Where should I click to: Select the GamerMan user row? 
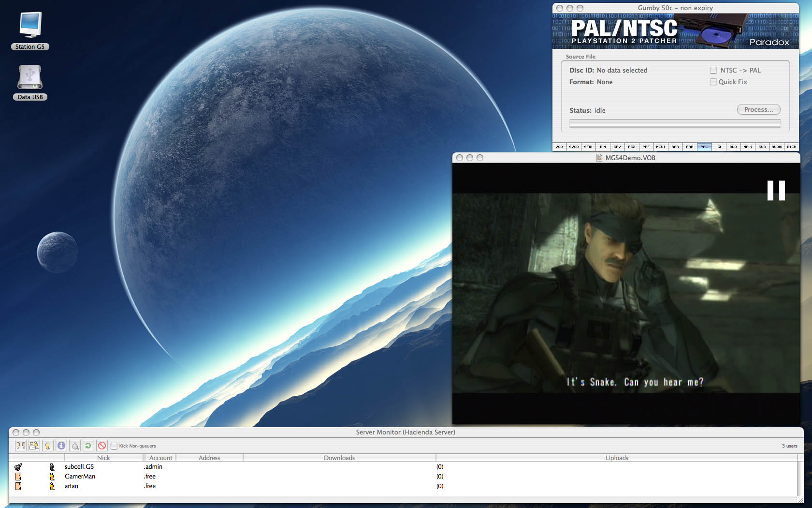point(403,477)
